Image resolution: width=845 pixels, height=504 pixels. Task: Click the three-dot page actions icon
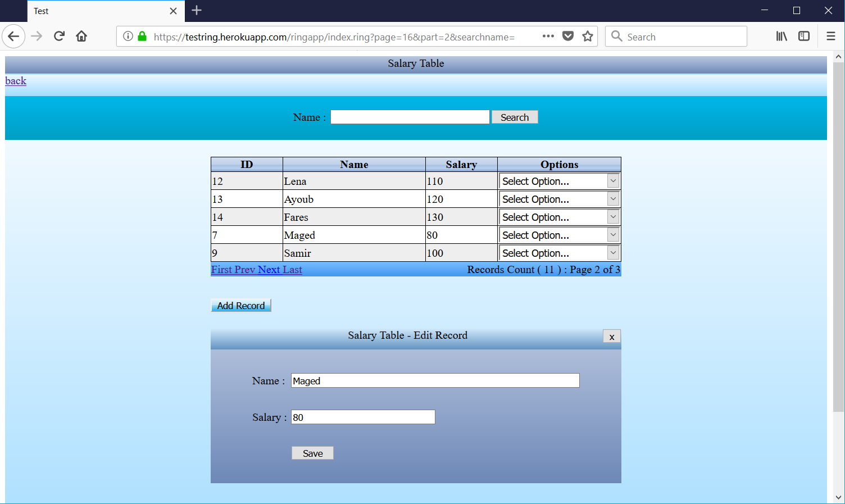coord(548,36)
